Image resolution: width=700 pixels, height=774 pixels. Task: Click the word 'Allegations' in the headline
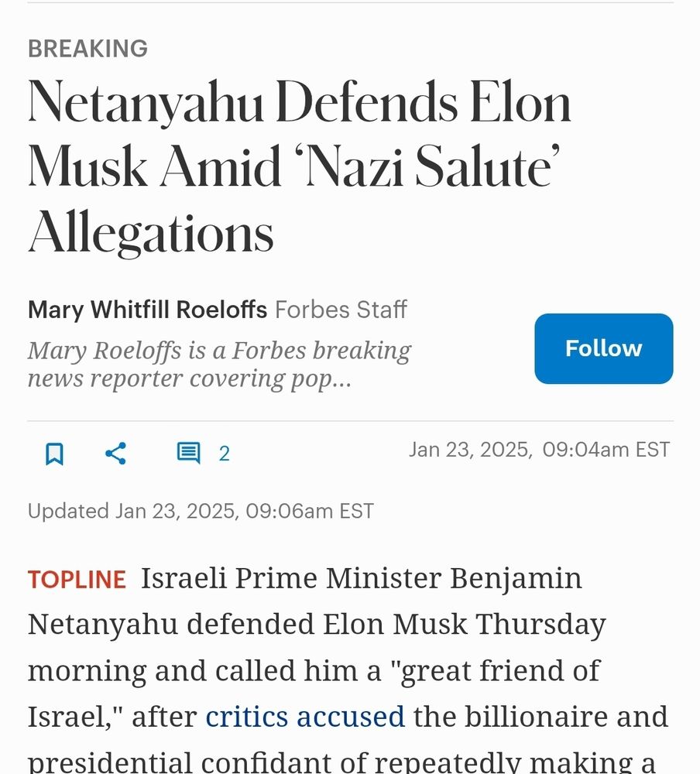151,232
